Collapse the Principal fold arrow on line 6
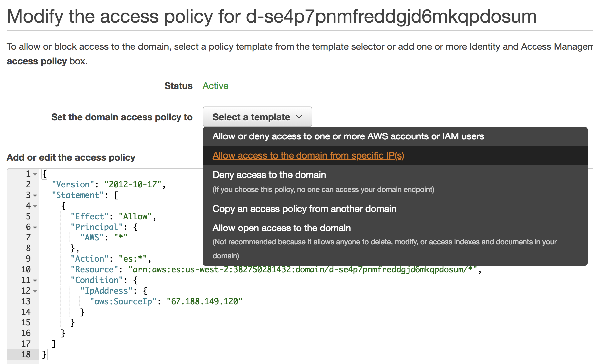 [35, 227]
